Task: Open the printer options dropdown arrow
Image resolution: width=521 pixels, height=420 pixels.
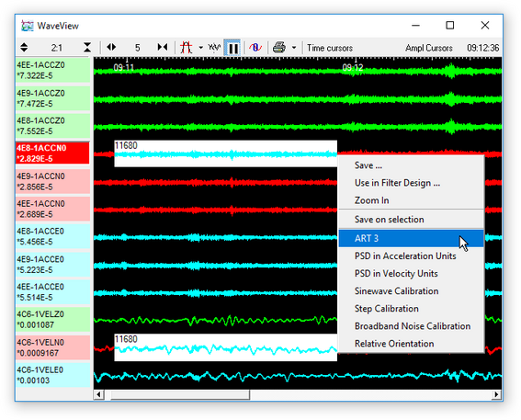Action: [x=294, y=48]
